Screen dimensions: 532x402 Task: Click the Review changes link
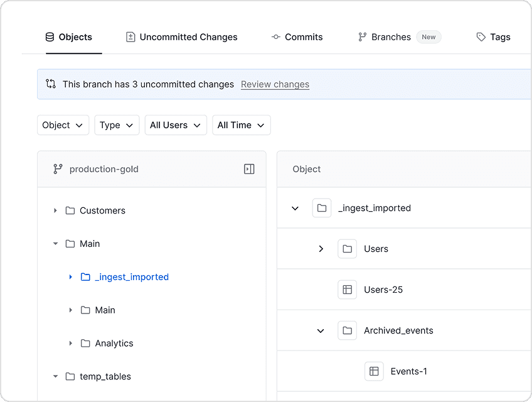275,84
